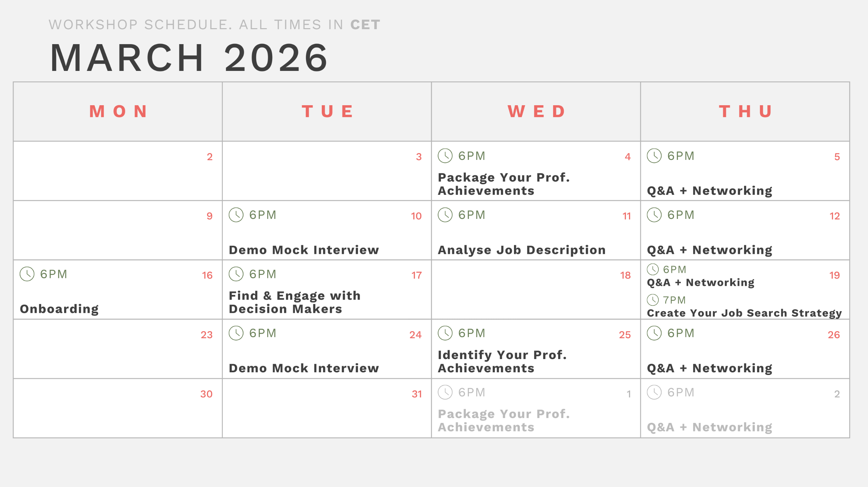Click the greyed clock icon on April 1
This screenshot has height=487, width=868.
point(445,392)
